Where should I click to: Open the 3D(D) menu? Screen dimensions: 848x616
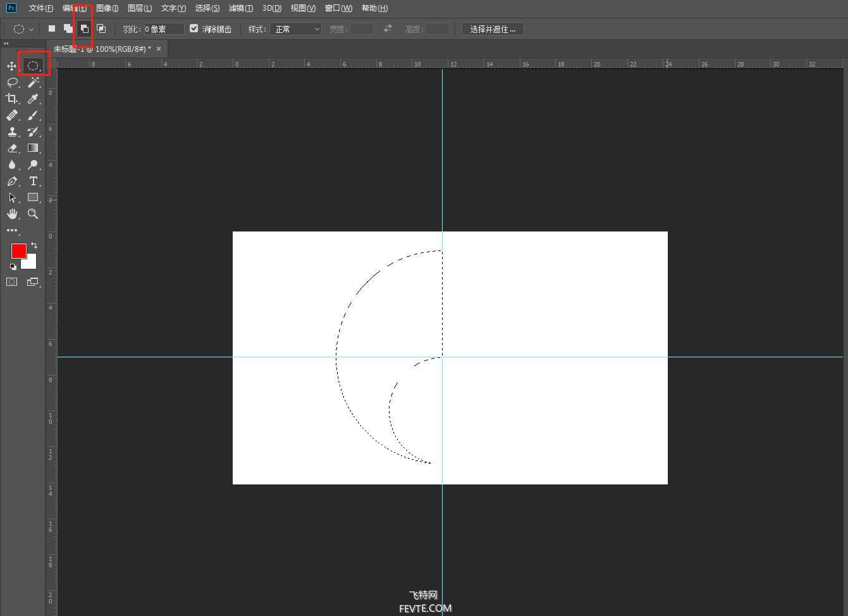click(272, 8)
